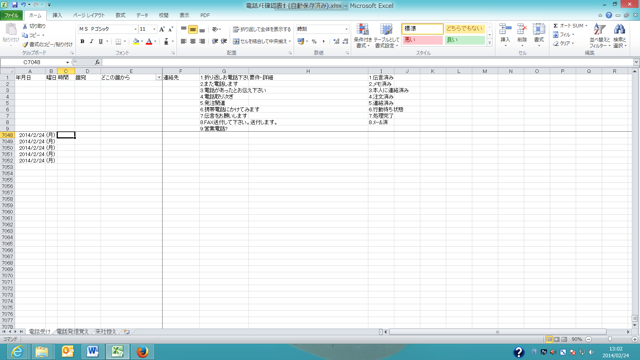The height and width of the screenshot is (360, 640).
Task: Apply the fill color bucket
Action: pyautogui.click(x=136, y=42)
